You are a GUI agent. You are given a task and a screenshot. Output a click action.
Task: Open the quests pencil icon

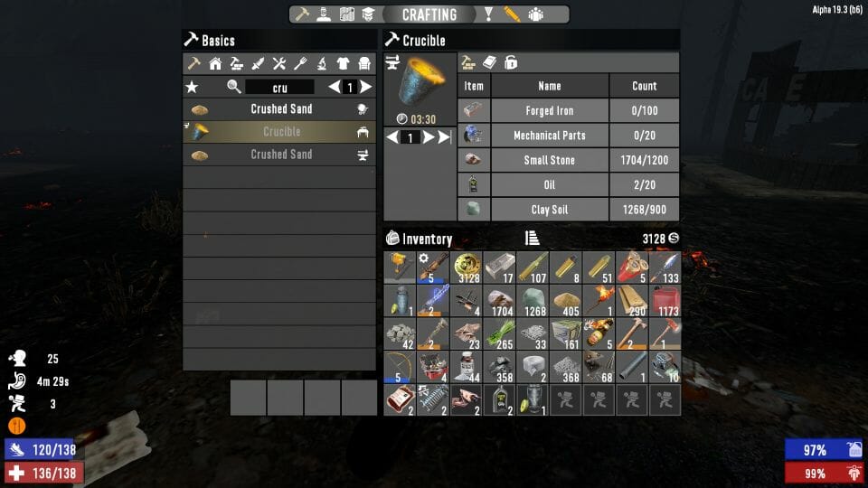pos(512,14)
